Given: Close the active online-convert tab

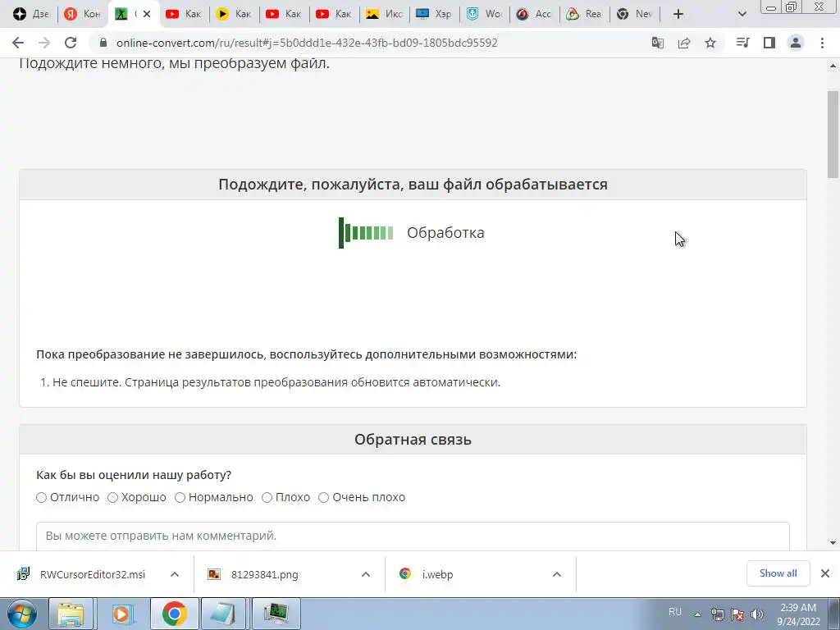Looking at the screenshot, I should click(147, 14).
